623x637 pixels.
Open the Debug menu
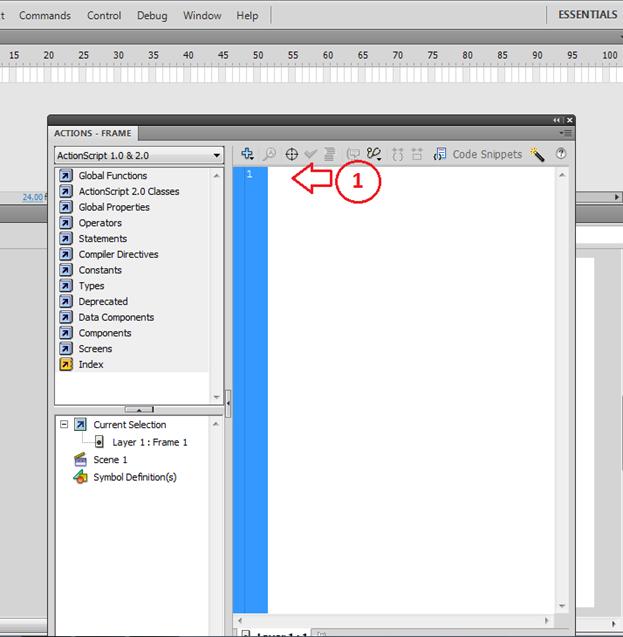(x=152, y=15)
